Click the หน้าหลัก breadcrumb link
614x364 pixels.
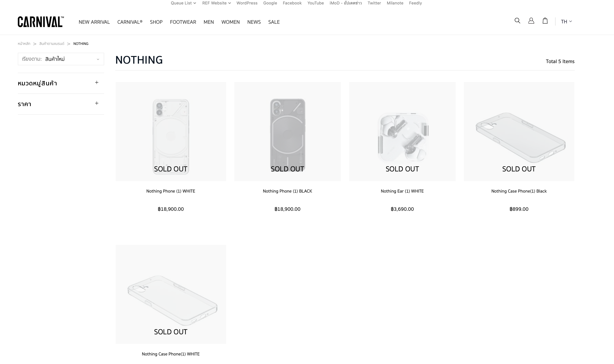point(24,44)
